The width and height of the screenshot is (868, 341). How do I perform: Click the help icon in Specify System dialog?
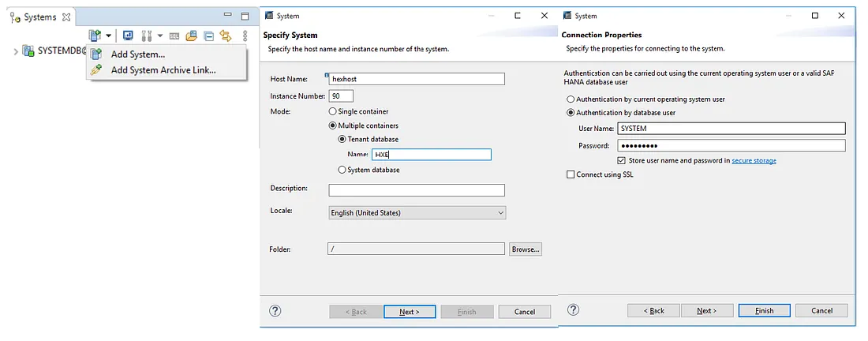[x=275, y=310]
